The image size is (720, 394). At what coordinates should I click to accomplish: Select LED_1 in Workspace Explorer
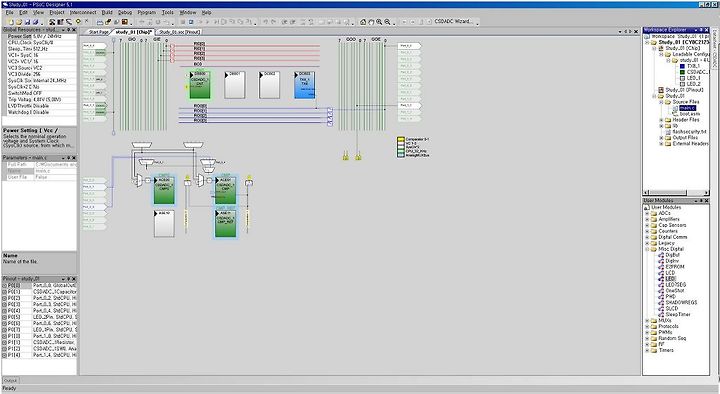[x=694, y=78]
